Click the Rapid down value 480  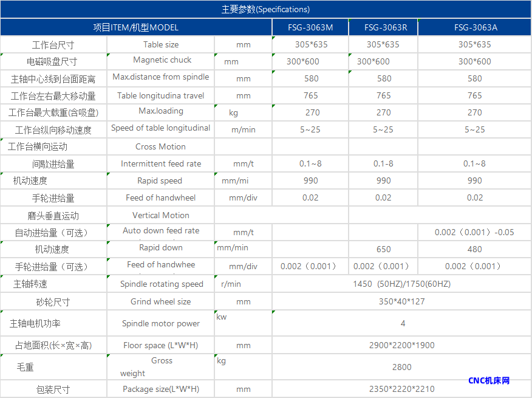coord(475,249)
